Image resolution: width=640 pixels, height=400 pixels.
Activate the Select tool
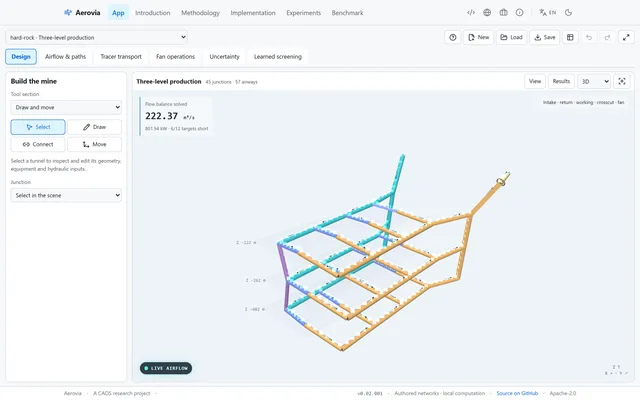tap(38, 127)
